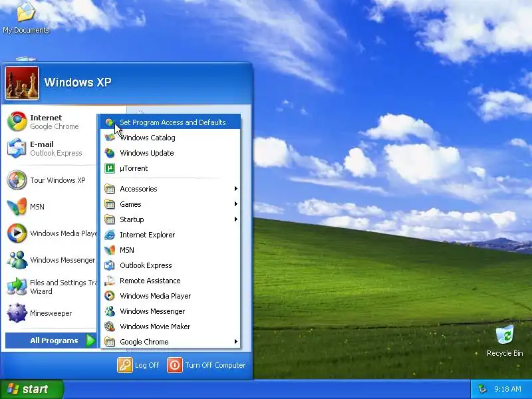Viewport: 532px width, 399px height.
Task: Click the "Outlook Express" subtitle under E-mail
Action: pos(56,153)
